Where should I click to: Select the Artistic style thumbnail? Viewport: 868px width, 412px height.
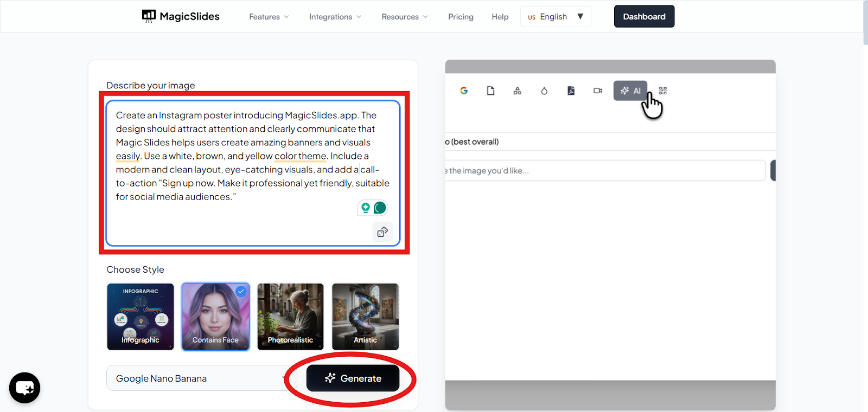click(x=365, y=317)
